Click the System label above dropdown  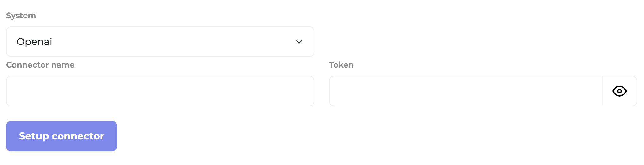[x=21, y=16]
